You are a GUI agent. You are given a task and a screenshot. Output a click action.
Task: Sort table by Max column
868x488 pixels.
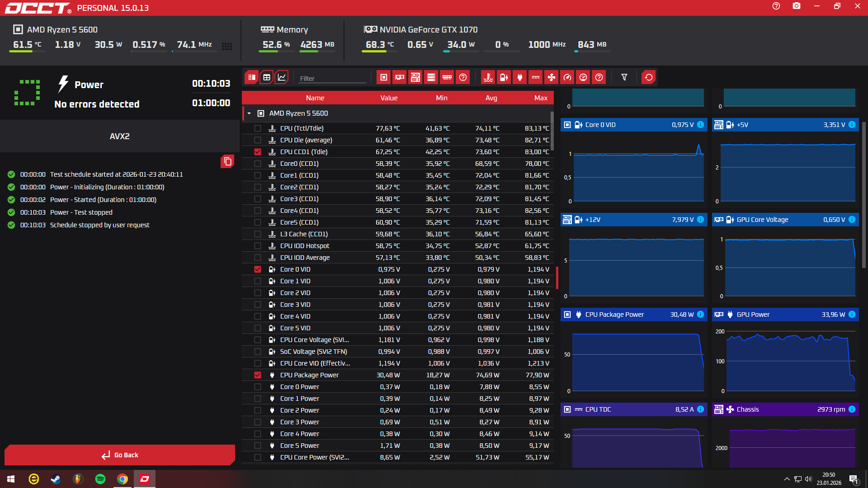(540, 98)
